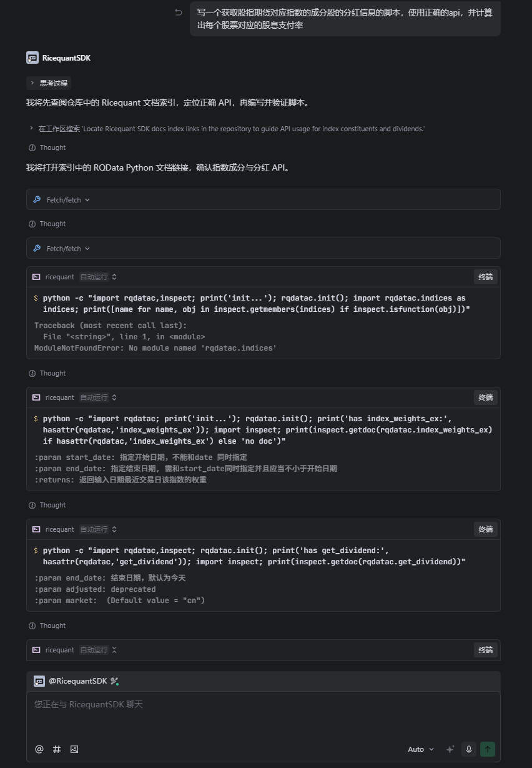Click 终端 button on the rqdatac.indices block
Image resolution: width=532 pixels, height=768 pixels.
tap(485, 277)
